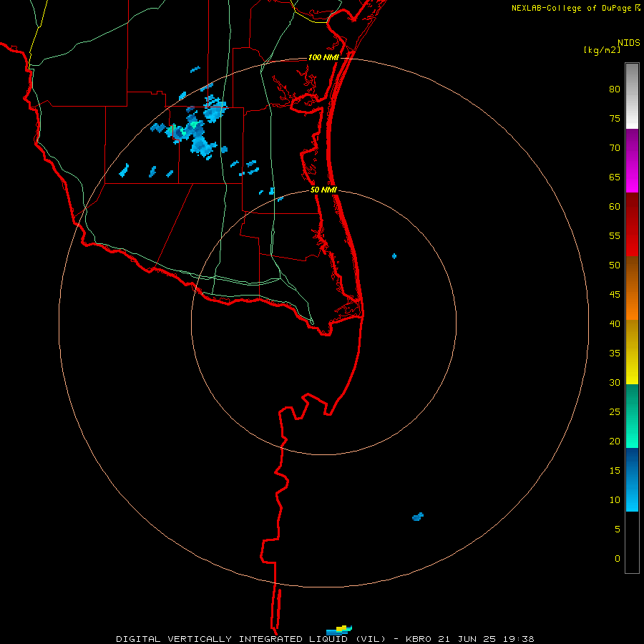Select the 20 value on the scale
This screenshot has width=644, height=644.
(615, 441)
